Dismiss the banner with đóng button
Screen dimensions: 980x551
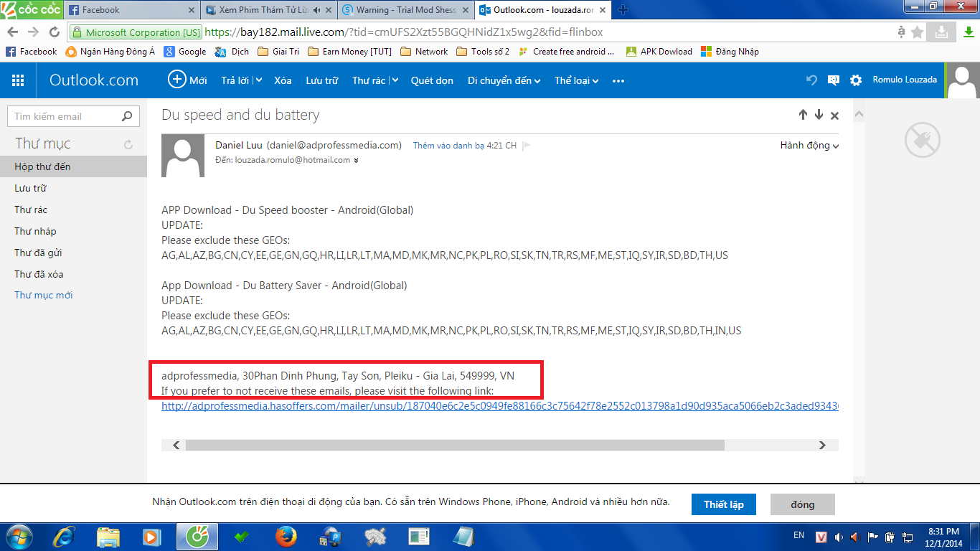[x=803, y=504]
